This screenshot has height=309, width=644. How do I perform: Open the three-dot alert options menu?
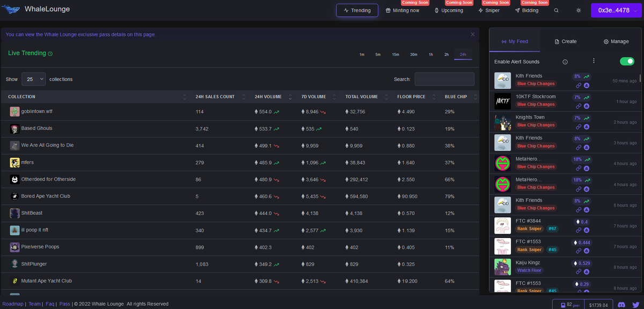click(594, 61)
